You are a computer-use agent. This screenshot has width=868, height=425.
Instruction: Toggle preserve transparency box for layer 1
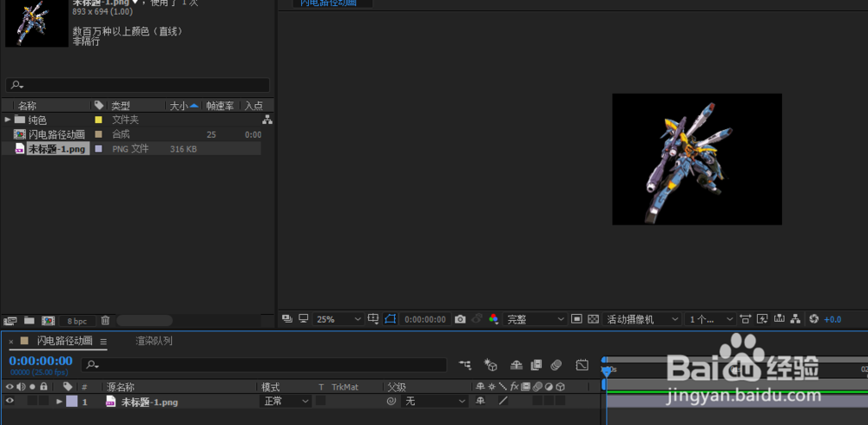tap(321, 401)
